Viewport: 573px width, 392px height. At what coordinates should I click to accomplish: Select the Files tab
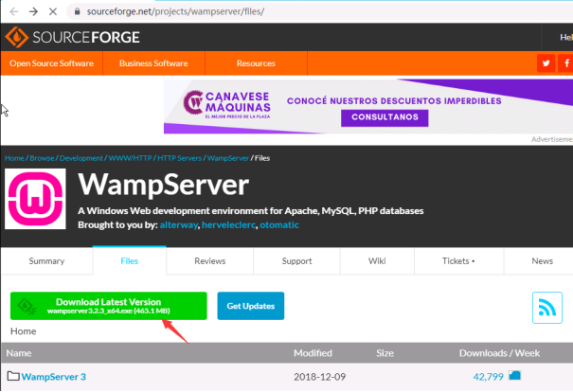pos(130,260)
